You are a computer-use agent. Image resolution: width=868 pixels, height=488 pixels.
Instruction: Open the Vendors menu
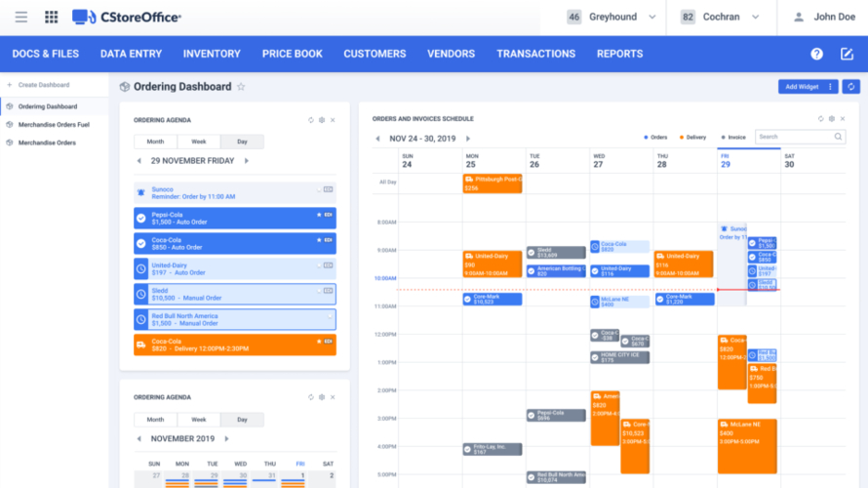(x=452, y=54)
